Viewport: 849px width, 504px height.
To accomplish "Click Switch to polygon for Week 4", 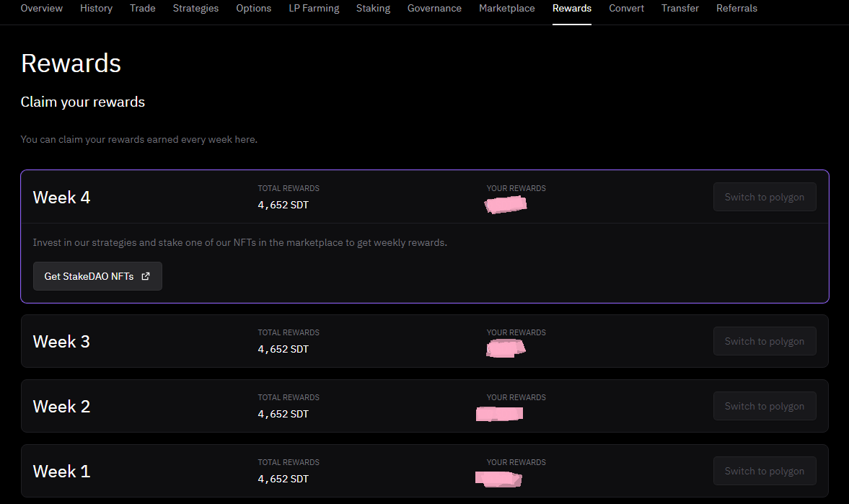I will (765, 197).
